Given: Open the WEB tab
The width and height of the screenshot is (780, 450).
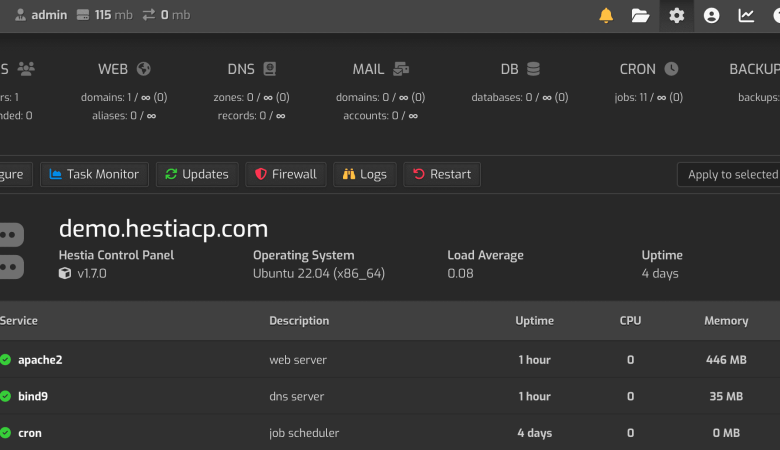Looking at the screenshot, I should pyautogui.click(x=124, y=69).
